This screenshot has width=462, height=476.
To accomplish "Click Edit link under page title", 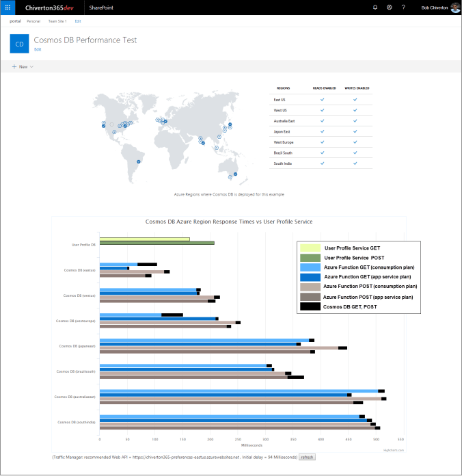I will tap(38, 49).
